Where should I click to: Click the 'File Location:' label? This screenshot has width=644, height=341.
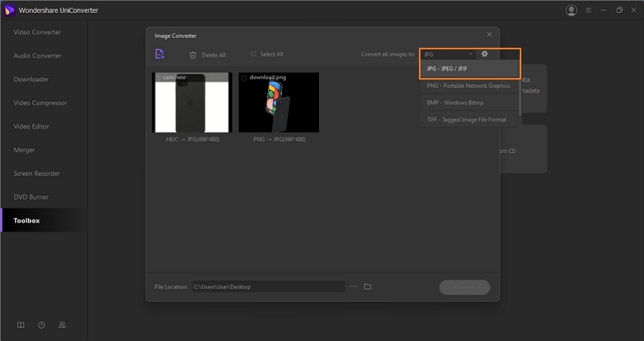click(x=171, y=286)
